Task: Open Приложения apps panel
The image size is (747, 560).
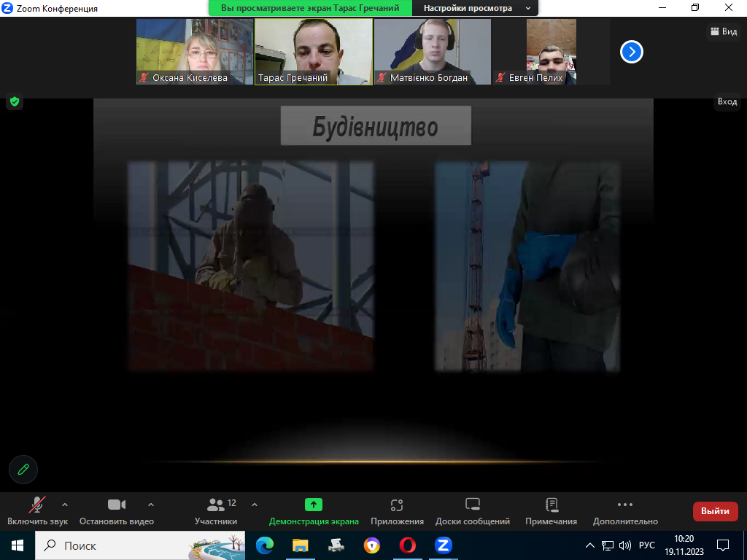Action: click(x=397, y=511)
